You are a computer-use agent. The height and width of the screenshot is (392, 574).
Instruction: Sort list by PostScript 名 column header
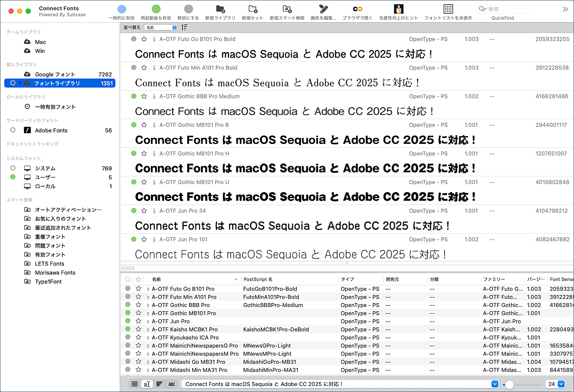click(258, 279)
